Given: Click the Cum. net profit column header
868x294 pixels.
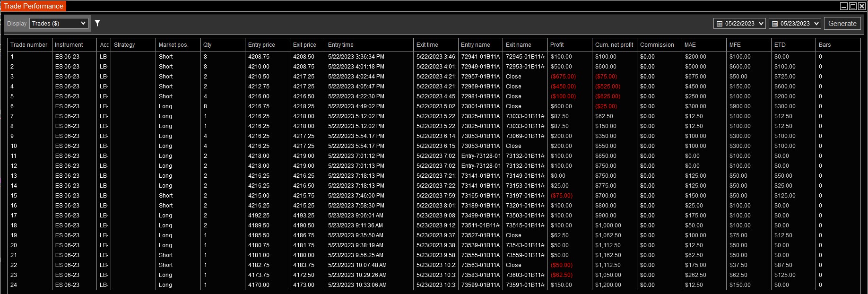Looking at the screenshot, I should [614, 45].
